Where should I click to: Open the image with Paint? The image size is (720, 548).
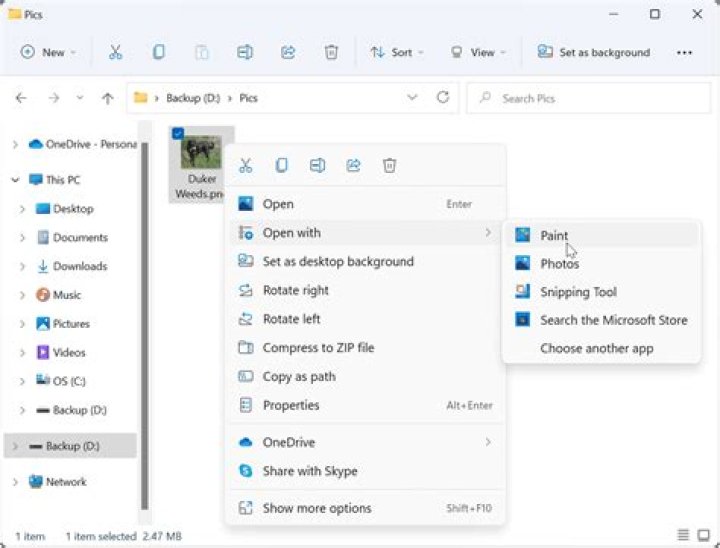coord(602,235)
